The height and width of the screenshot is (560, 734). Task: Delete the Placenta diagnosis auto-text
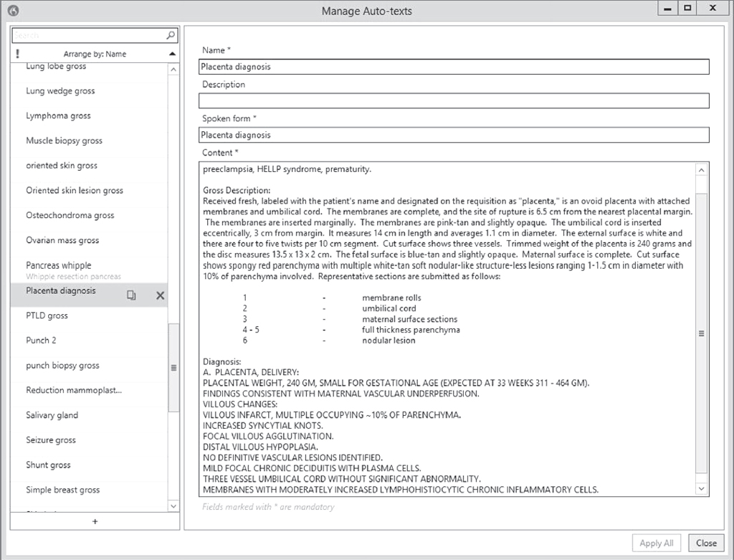click(160, 295)
